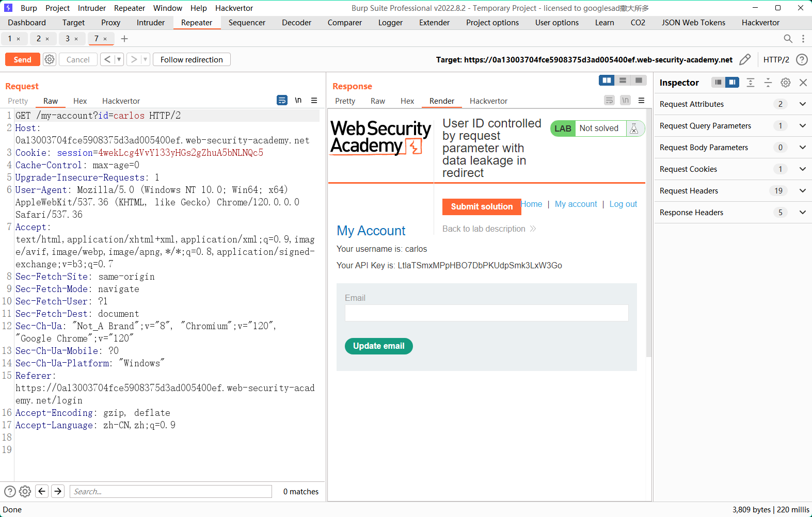812x517 pixels.
Task: Jump to the previous search match
Action: [x=42, y=491]
